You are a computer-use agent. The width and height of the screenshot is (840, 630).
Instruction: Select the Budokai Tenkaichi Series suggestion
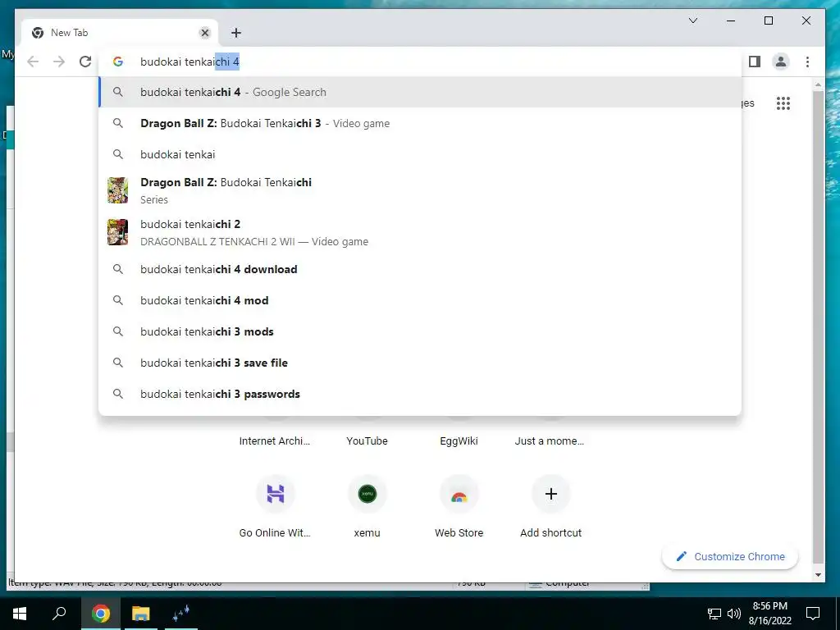coord(420,190)
